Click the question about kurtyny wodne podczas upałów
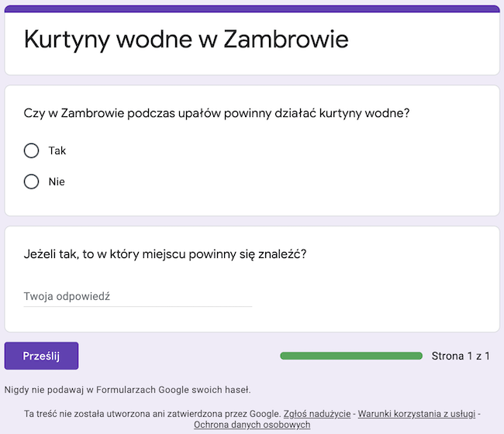504x434 pixels. 216,113
